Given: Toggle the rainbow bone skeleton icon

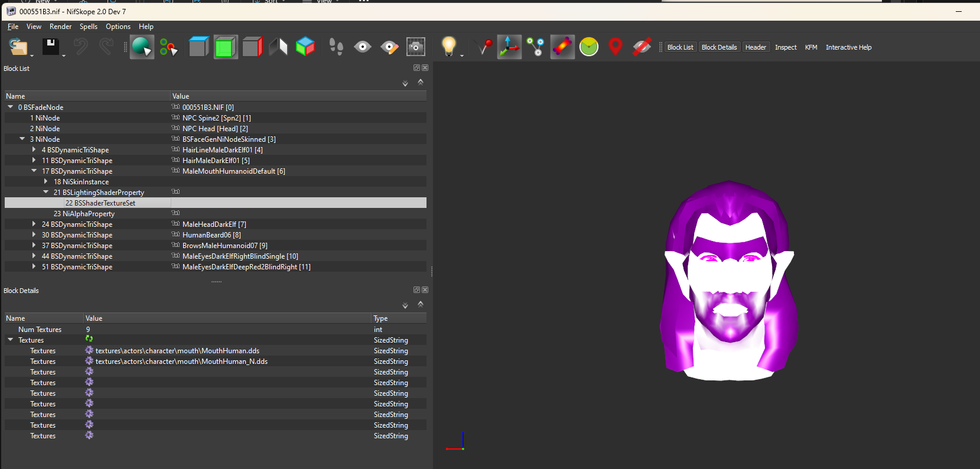Looking at the screenshot, I should pyautogui.click(x=562, y=47).
